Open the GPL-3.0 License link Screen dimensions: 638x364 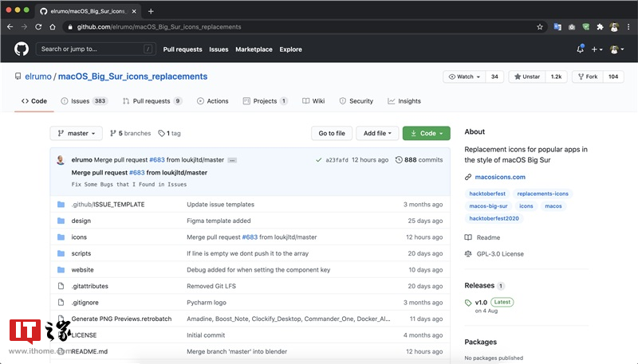(500, 254)
